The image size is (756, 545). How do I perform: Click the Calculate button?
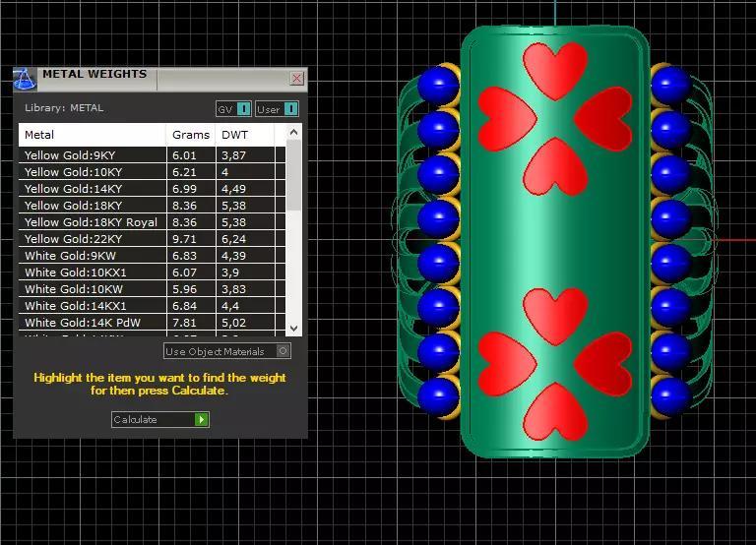coord(160,419)
